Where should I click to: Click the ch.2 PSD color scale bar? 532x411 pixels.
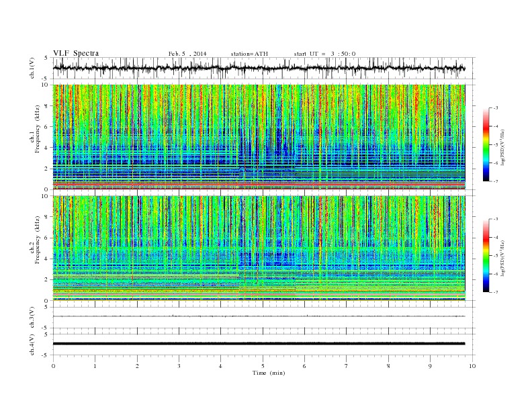click(486, 256)
